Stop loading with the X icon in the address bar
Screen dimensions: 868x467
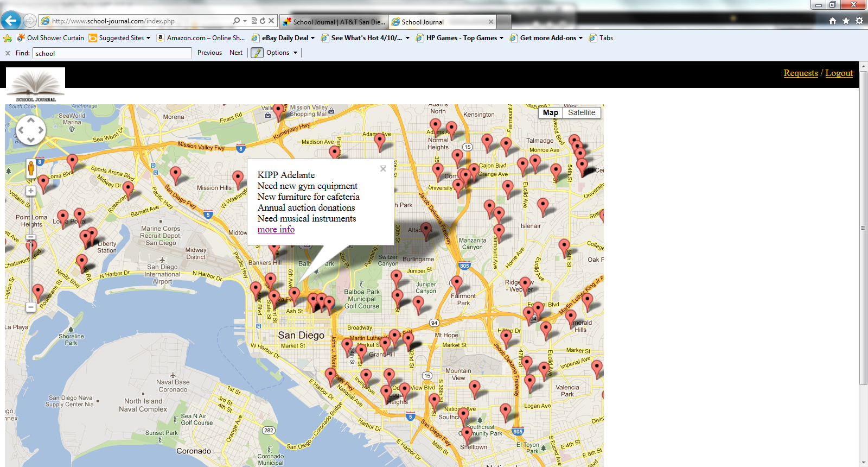coord(271,21)
